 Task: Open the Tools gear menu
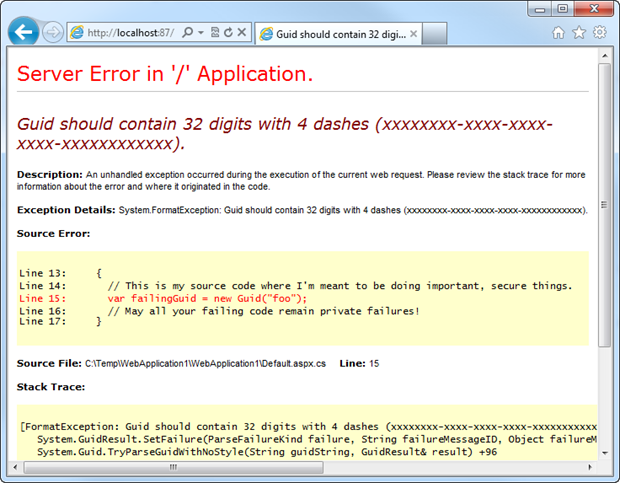point(599,32)
